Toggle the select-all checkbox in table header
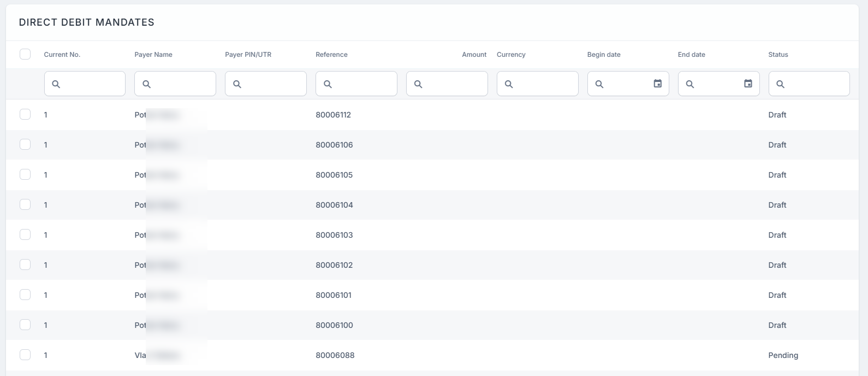This screenshot has width=868, height=376. 25,54
